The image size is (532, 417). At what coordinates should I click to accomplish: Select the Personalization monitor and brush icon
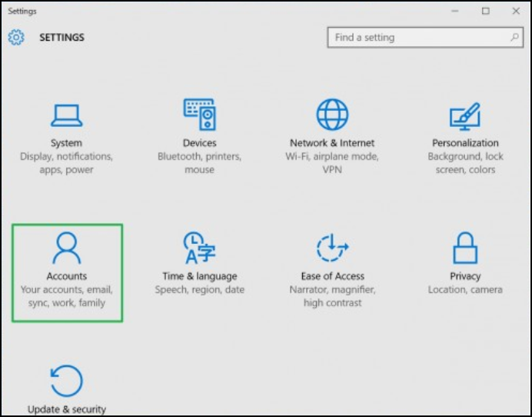coord(465,115)
